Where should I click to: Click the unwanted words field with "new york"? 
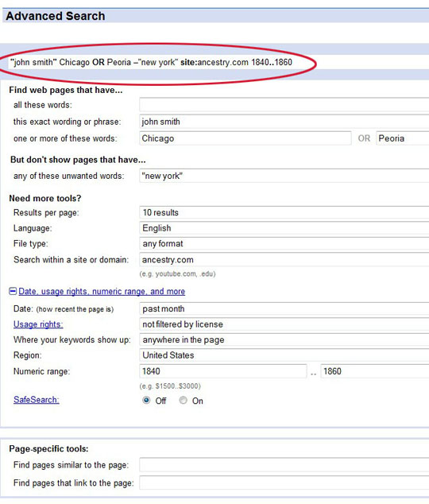[284, 176]
